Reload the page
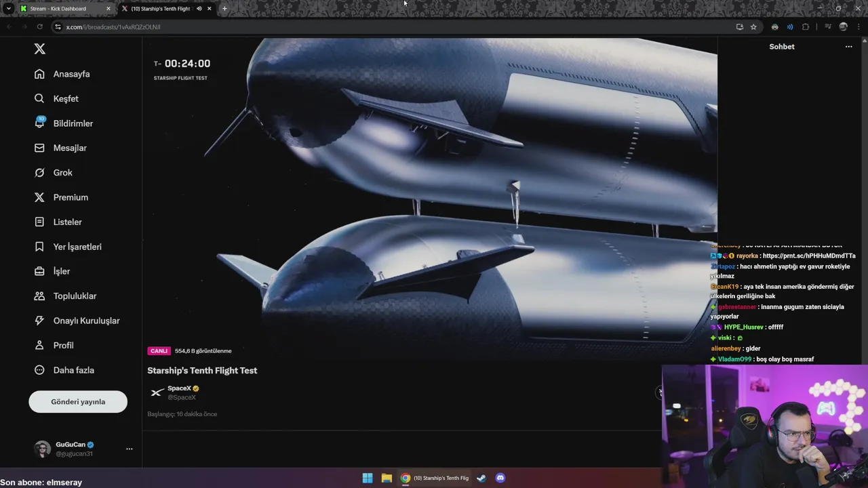This screenshot has height=488, width=868. pyautogui.click(x=39, y=27)
